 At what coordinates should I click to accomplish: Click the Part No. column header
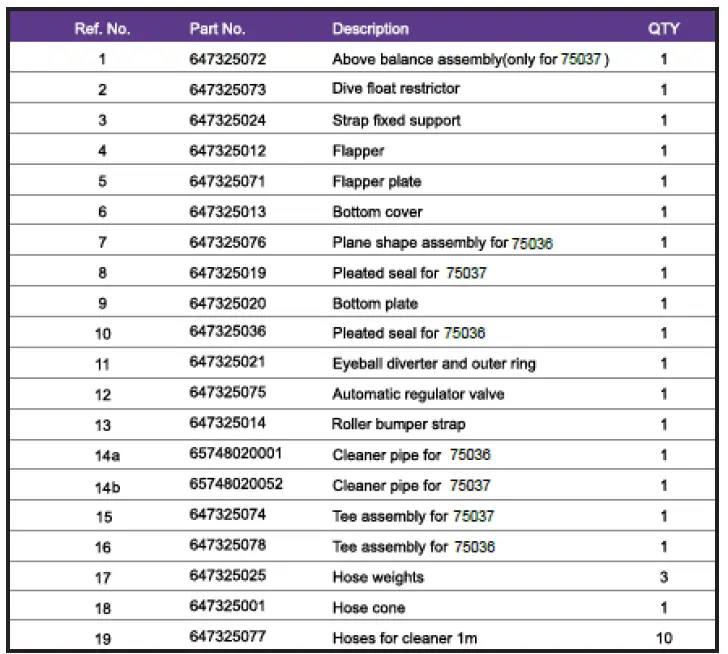click(x=217, y=29)
